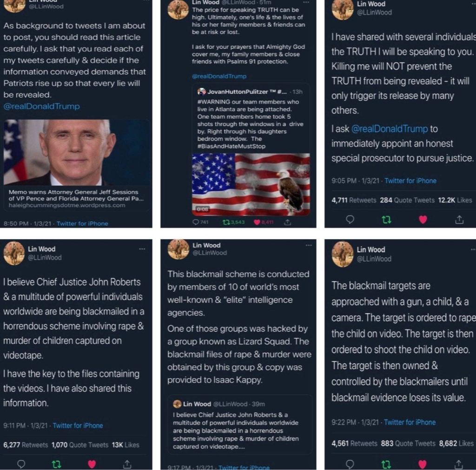Toggle like on the 9:22 PM blackmail targets tweet

tap(422, 464)
